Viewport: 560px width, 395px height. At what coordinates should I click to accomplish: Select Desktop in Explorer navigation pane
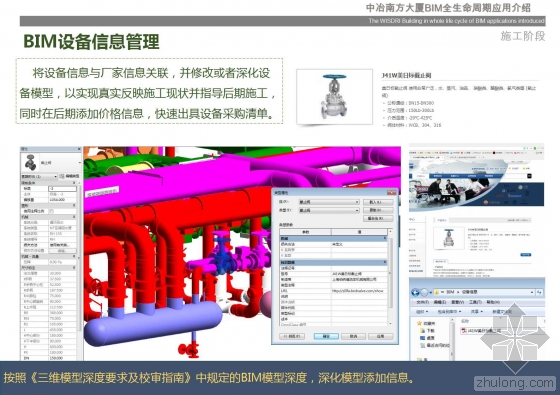[427, 338]
